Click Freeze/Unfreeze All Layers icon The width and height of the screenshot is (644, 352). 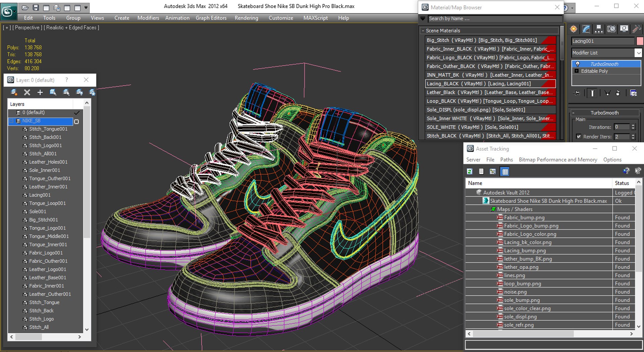(92, 92)
